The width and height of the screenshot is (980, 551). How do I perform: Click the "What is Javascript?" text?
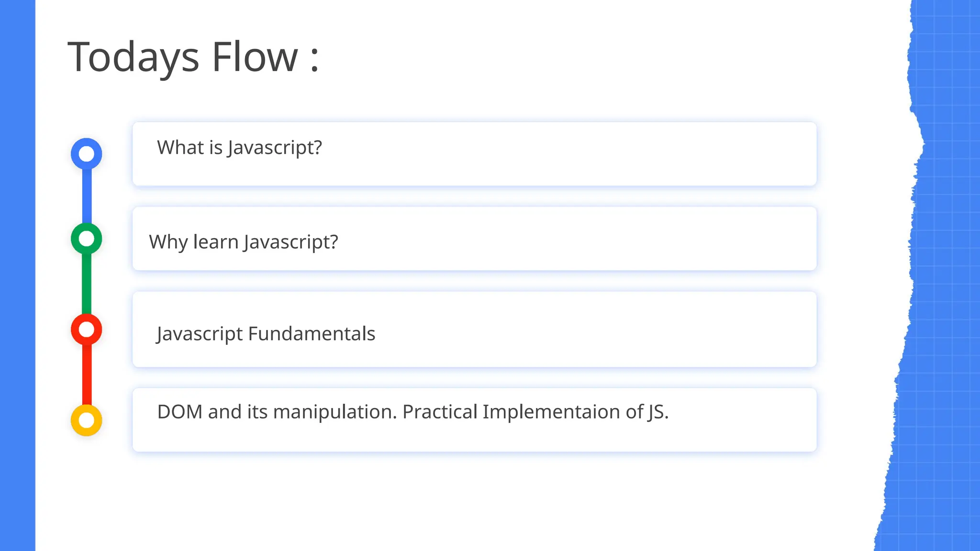click(x=239, y=148)
